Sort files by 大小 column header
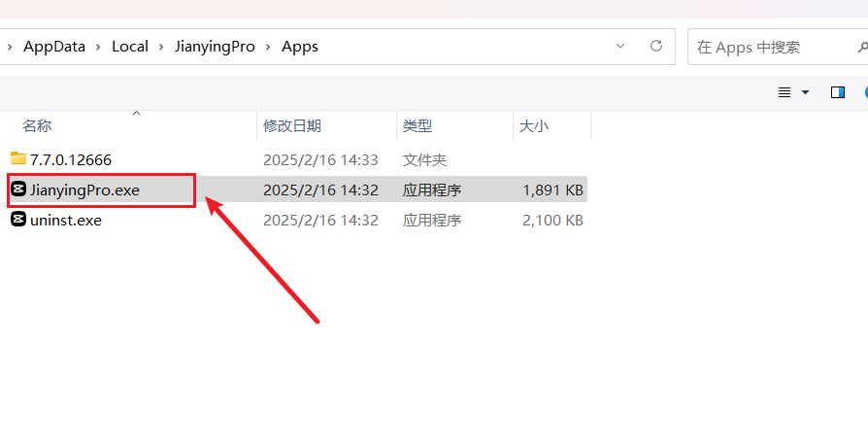868x448 pixels. [534, 125]
